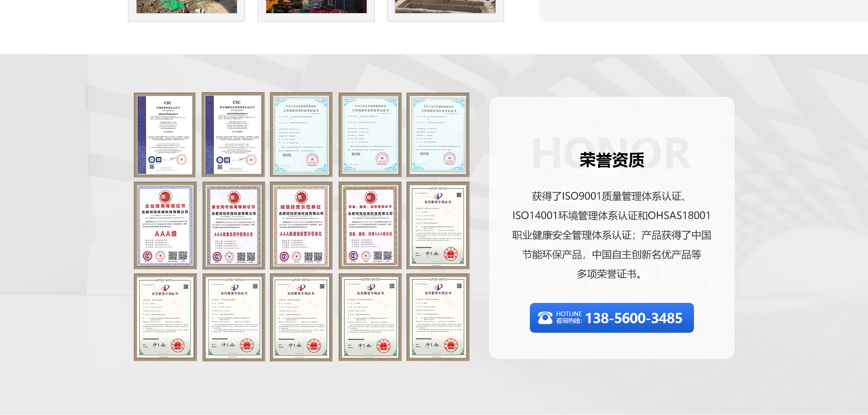The height and width of the screenshot is (415, 868).
Task: View the last software copyright certificate in top row
Action: pyautogui.click(x=438, y=135)
